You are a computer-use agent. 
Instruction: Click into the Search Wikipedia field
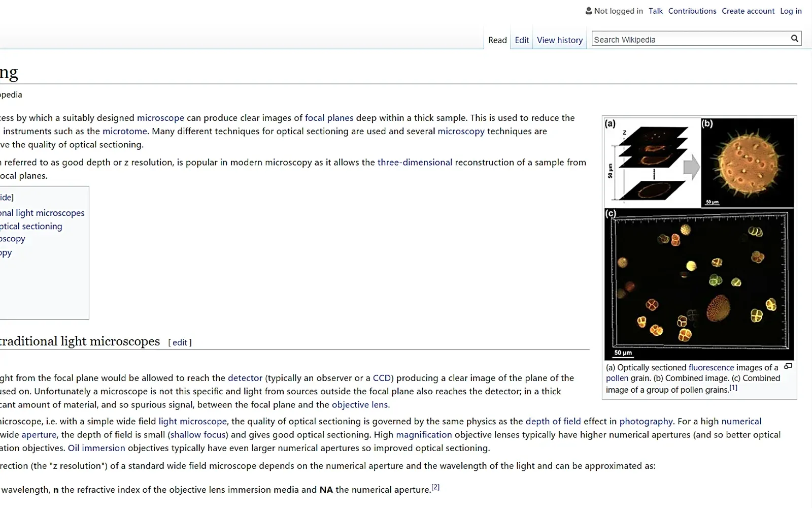click(x=690, y=39)
